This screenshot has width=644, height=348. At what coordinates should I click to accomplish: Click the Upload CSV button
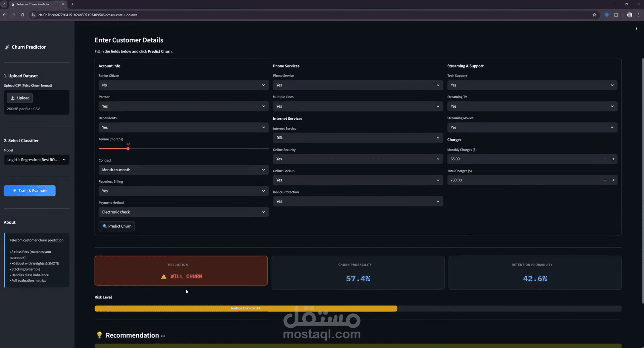[20, 98]
